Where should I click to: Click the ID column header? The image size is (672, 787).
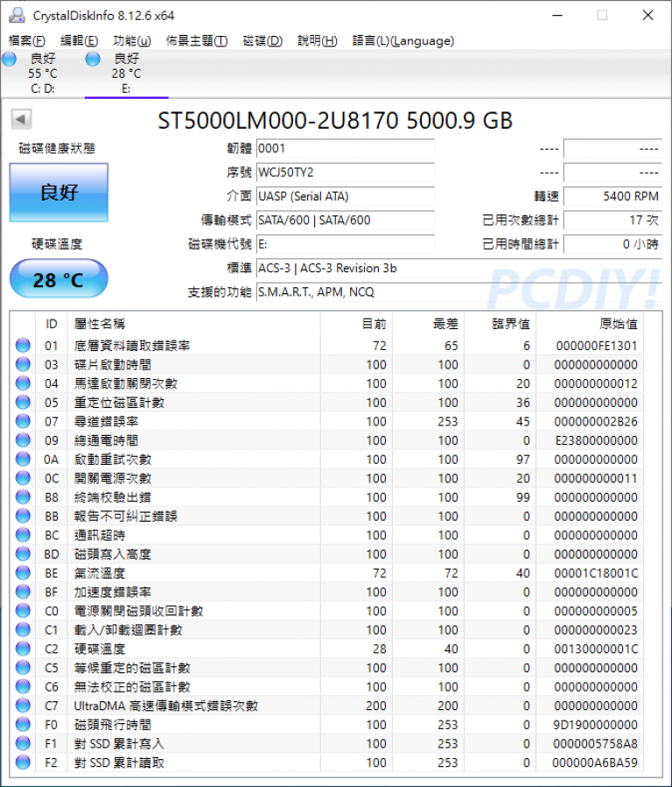[x=51, y=324]
